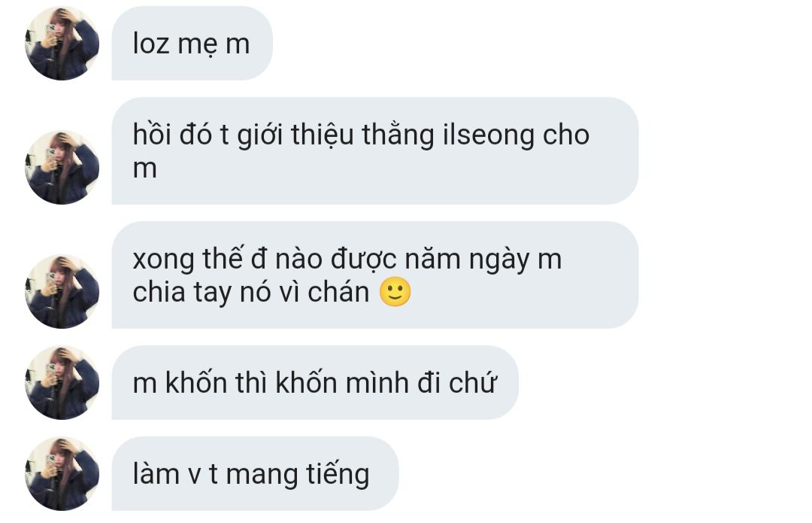Tap the "m khốn thì khốn mình đi chứ" bubble
The image size is (812, 523).
(x=315, y=382)
